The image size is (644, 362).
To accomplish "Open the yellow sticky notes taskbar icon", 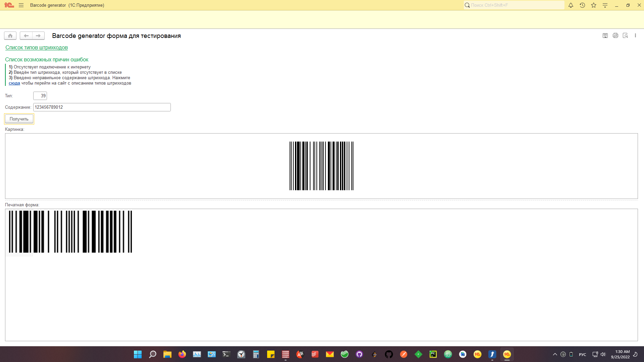I will pos(271,354).
